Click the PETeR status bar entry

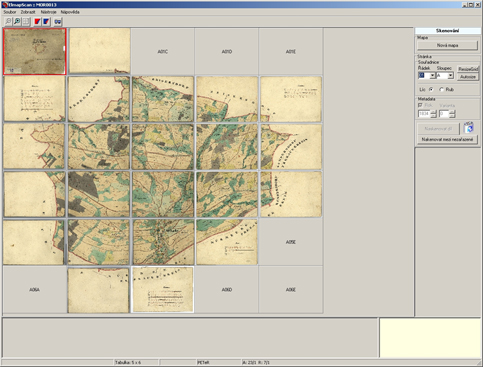pos(203,362)
